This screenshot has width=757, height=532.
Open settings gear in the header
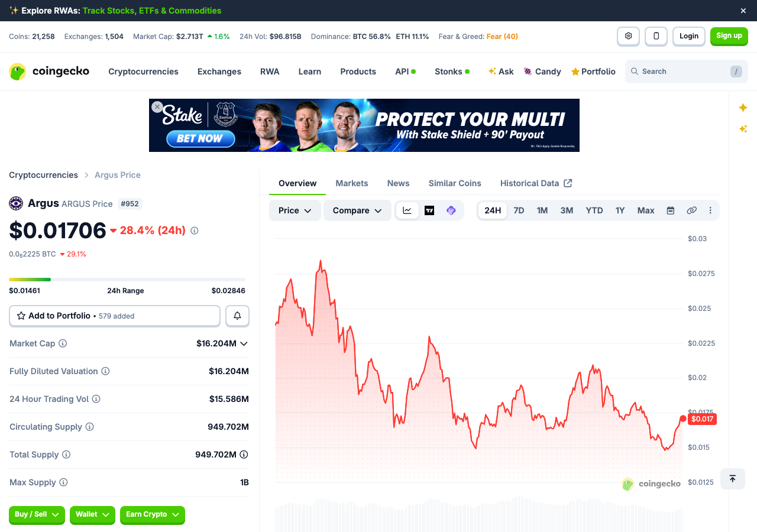628,36
